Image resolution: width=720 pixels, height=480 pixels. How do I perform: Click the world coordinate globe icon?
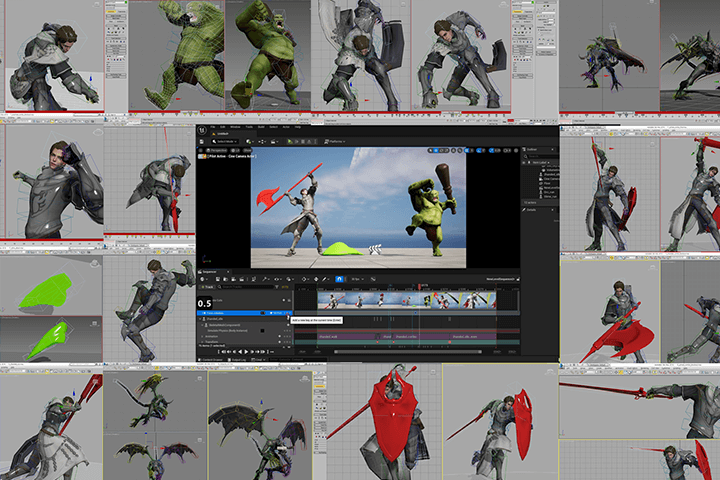[x=453, y=151]
